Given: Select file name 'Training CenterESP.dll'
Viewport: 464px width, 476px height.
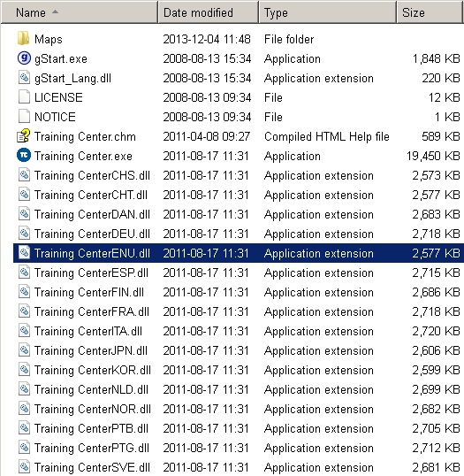Looking at the screenshot, I should point(91,273).
